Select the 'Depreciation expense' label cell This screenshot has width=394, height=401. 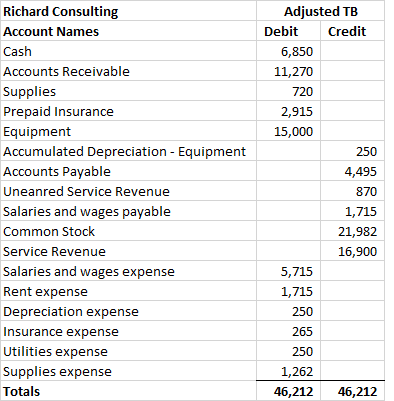pyautogui.click(x=128, y=311)
